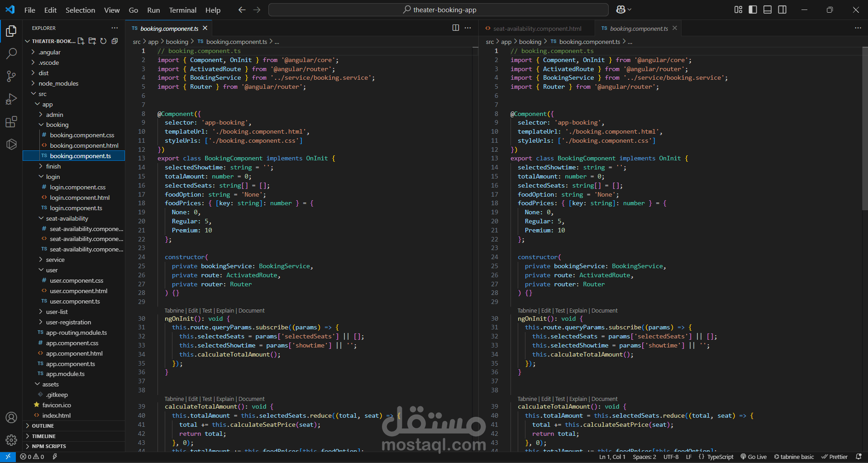The height and width of the screenshot is (463, 868).
Task: Toggle the bottom panel
Action: pyautogui.click(x=768, y=10)
